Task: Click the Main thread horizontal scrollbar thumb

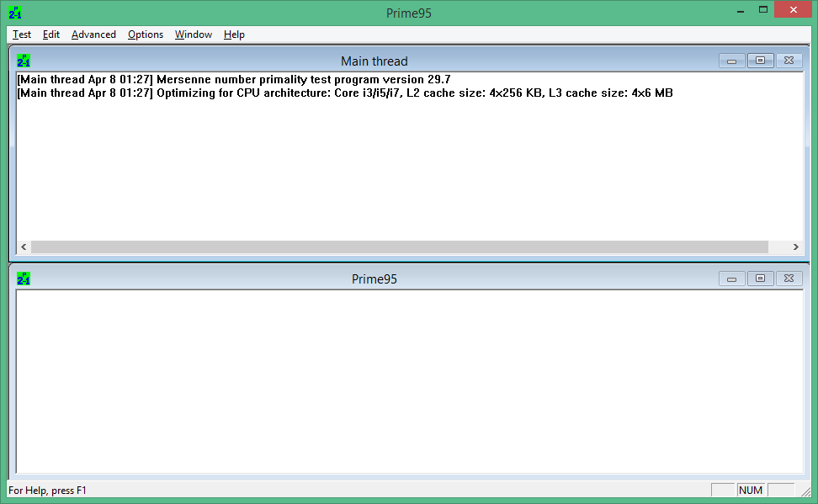Action: pos(400,247)
